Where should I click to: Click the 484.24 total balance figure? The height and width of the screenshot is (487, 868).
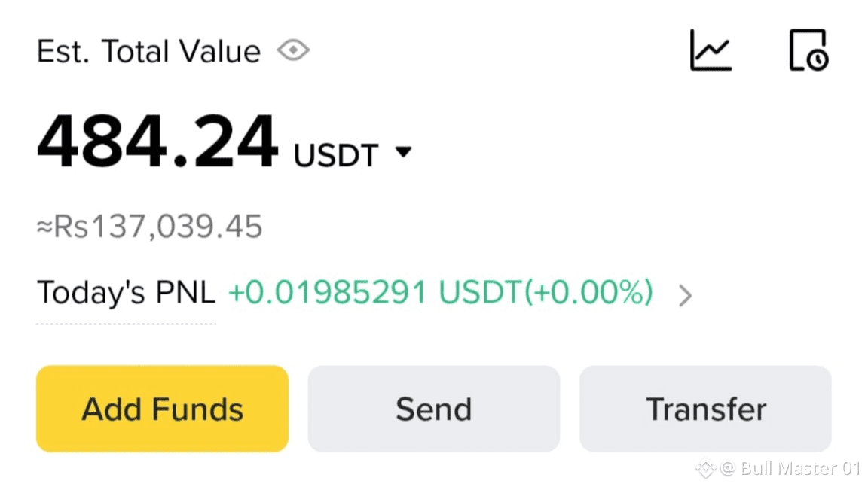pos(157,141)
